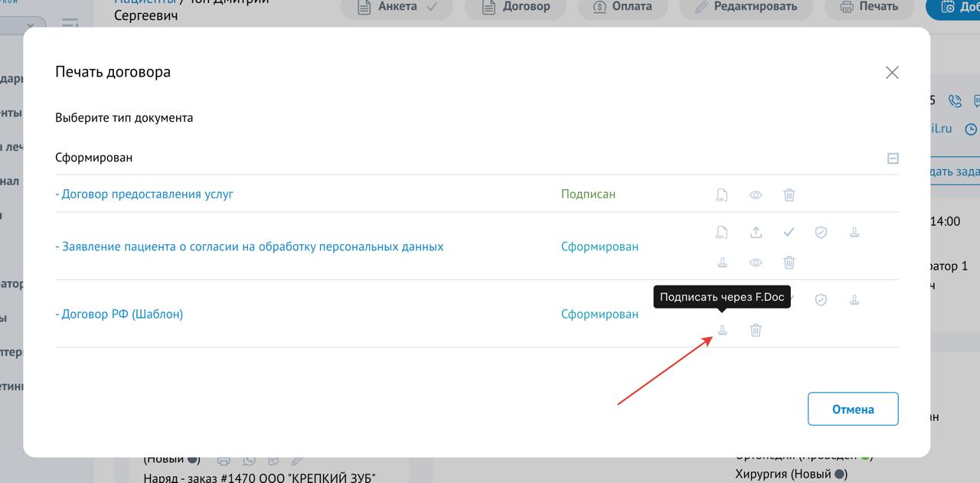Upload file for Заявление пациента row

point(756,232)
